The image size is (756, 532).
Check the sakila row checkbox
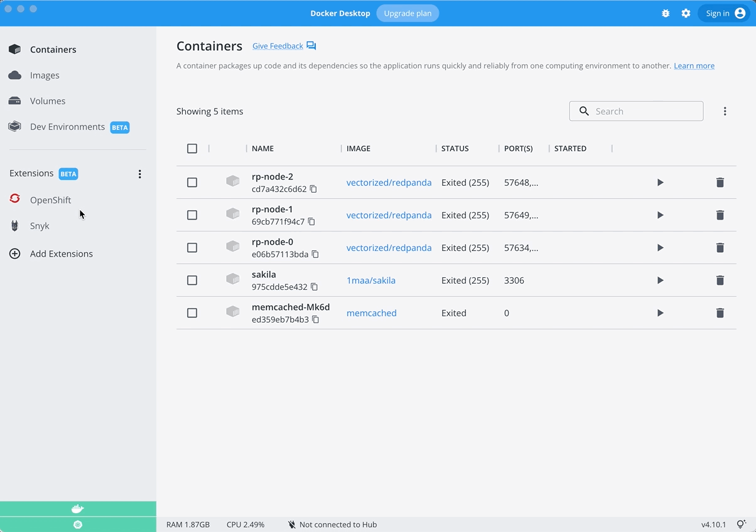tap(192, 280)
